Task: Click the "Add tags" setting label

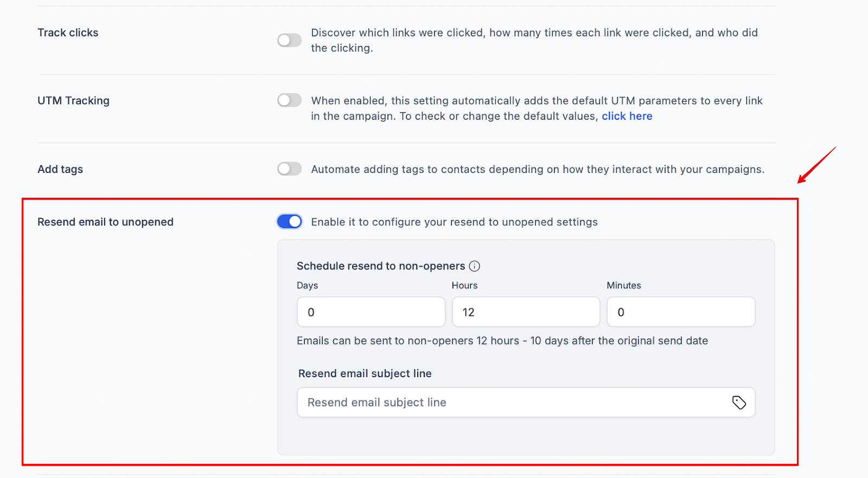Action: [60, 169]
